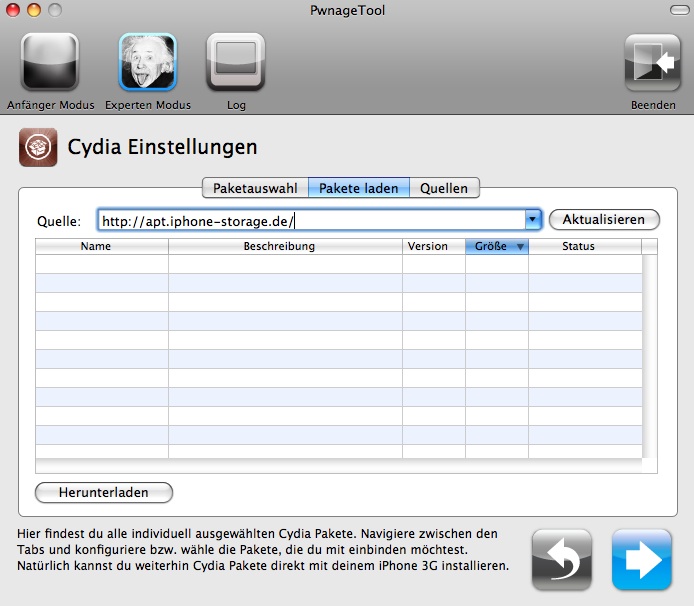Open the Paketauswahl tab
Viewport: 694px width, 606px height.
[255, 188]
